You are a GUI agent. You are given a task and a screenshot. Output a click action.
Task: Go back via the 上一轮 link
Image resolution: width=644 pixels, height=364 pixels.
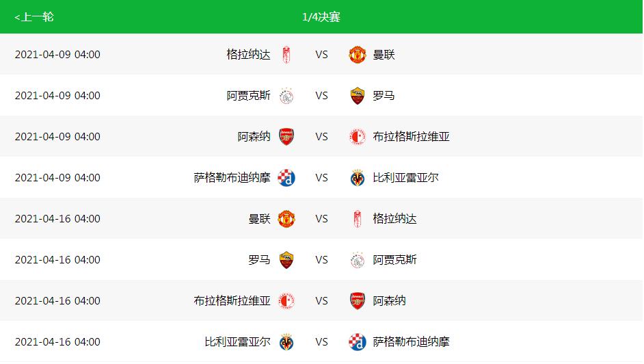pyautogui.click(x=34, y=17)
